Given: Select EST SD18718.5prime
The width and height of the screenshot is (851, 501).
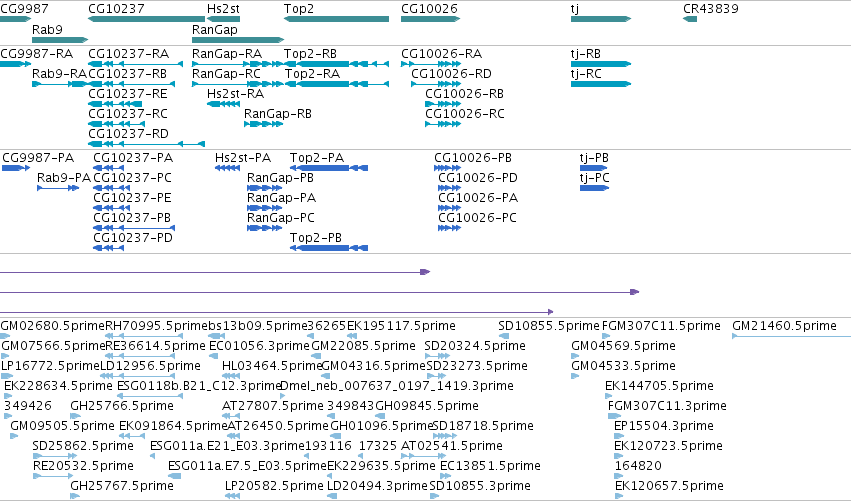Looking at the screenshot, I should (x=445, y=436).
